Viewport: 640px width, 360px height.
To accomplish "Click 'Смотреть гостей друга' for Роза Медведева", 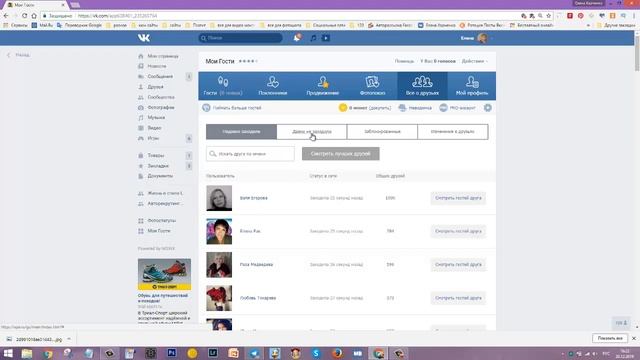I will [458, 265].
